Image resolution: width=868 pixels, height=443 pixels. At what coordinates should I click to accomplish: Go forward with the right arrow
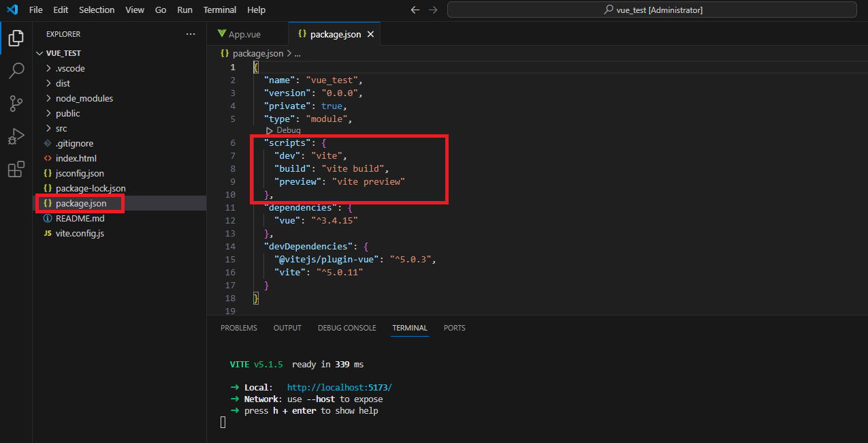point(434,10)
